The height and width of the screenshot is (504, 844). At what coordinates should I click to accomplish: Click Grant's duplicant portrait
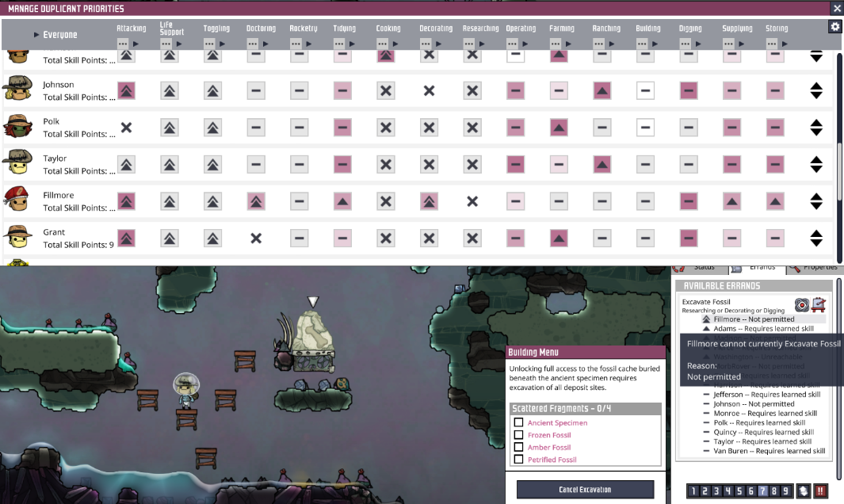[17, 237]
